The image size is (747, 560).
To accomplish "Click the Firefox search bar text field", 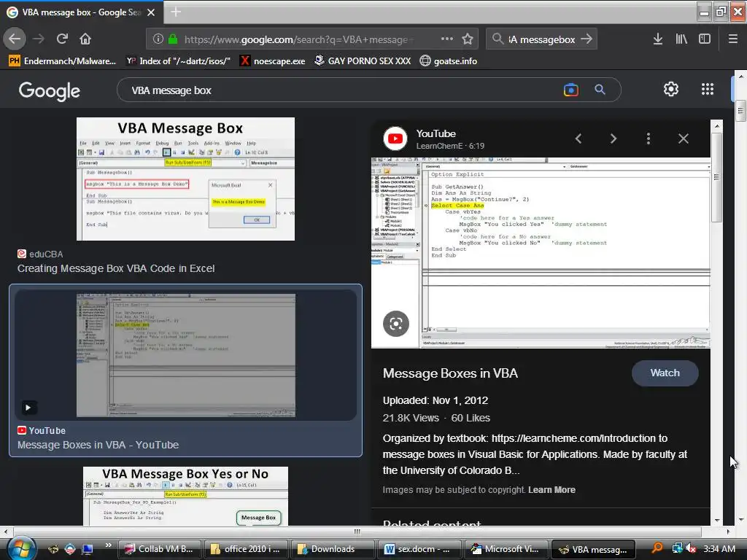I will click(x=541, y=39).
